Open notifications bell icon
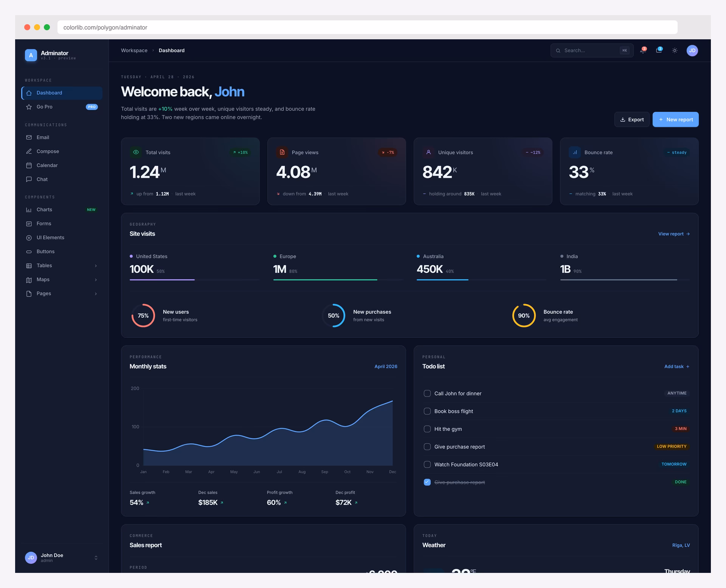This screenshot has width=726, height=588. coord(643,51)
